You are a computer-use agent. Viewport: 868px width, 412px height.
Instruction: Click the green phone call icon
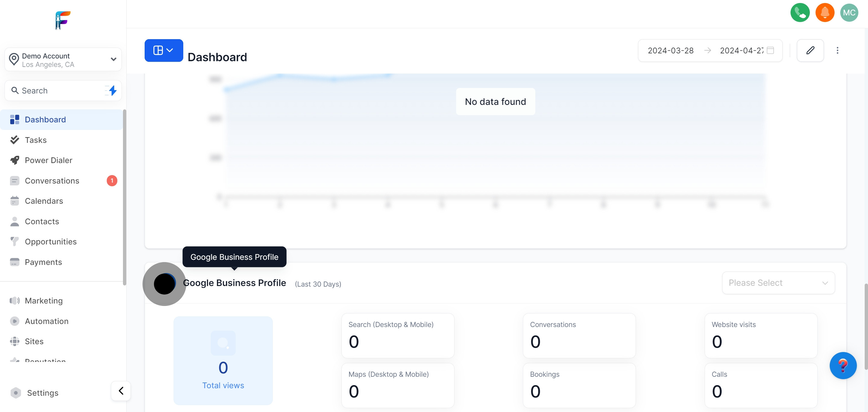(x=800, y=12)
